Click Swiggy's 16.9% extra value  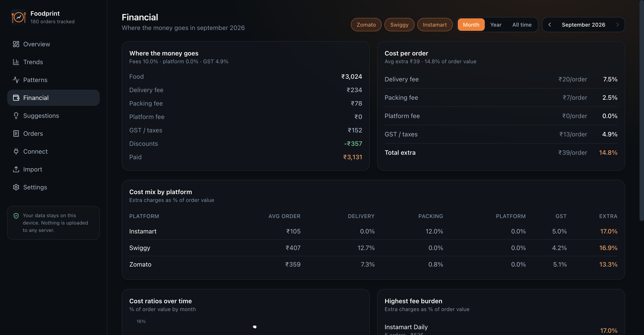(608, 248)
